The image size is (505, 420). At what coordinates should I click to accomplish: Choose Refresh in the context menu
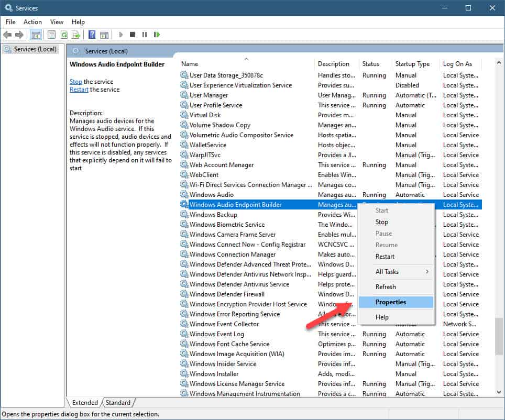click(x=396, y=287)
